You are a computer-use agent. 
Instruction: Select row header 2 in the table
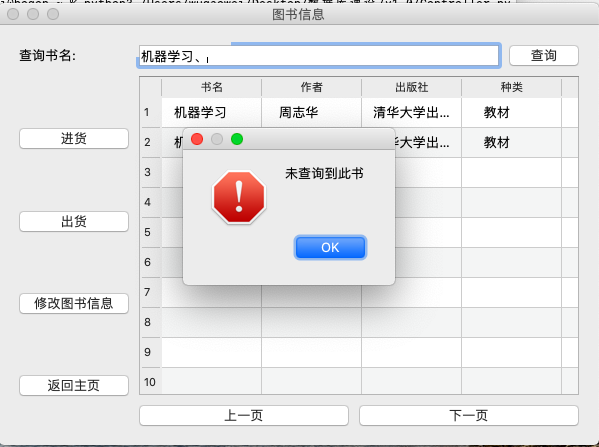click(x=151, y=143)
